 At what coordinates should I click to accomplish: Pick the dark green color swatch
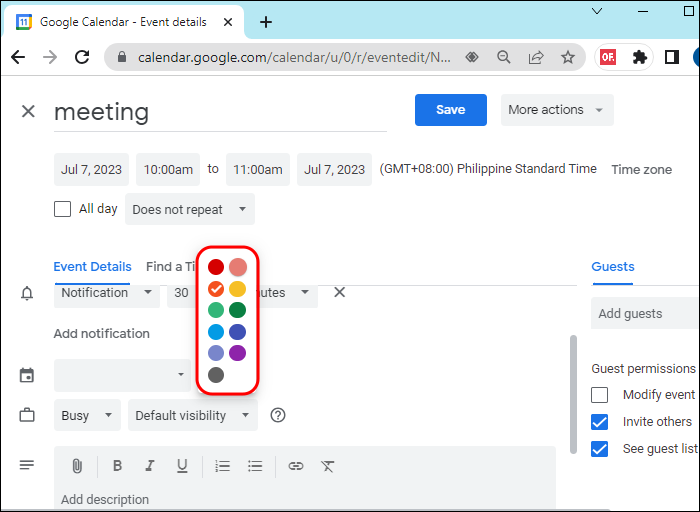tap(237, 310)
